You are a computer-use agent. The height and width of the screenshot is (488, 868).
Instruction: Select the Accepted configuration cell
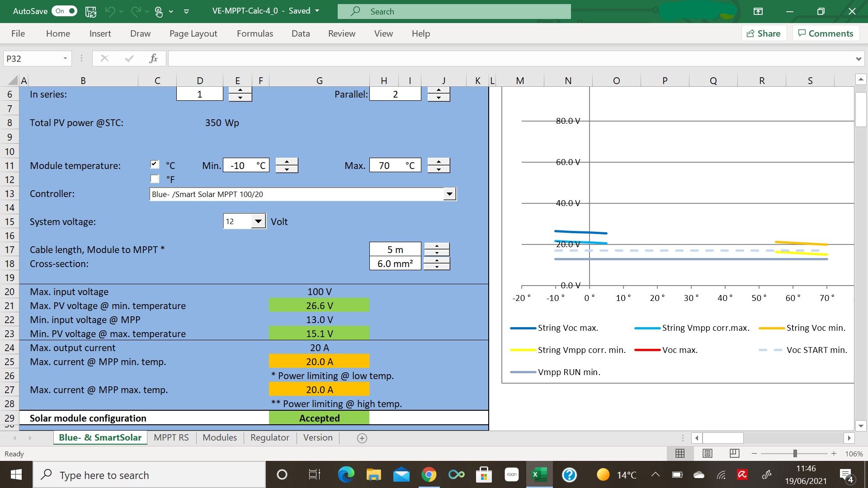319,418
